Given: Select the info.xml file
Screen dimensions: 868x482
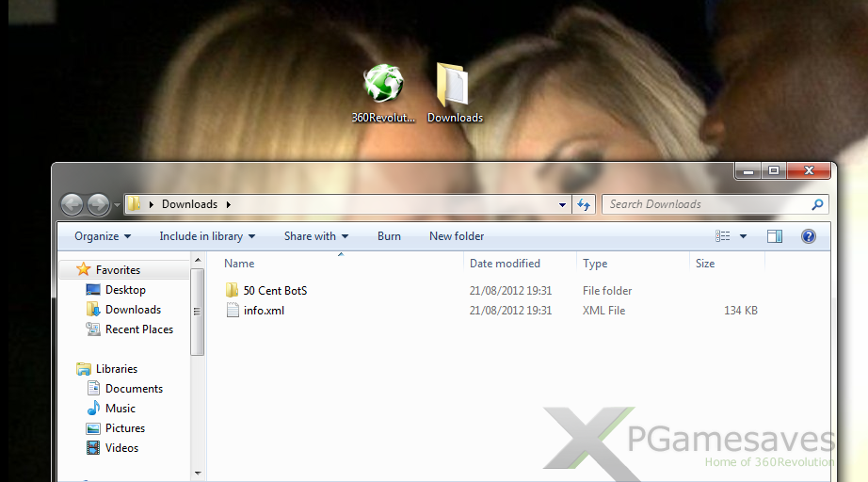Looking at the screenshot, I should click(x=264, y=311).
